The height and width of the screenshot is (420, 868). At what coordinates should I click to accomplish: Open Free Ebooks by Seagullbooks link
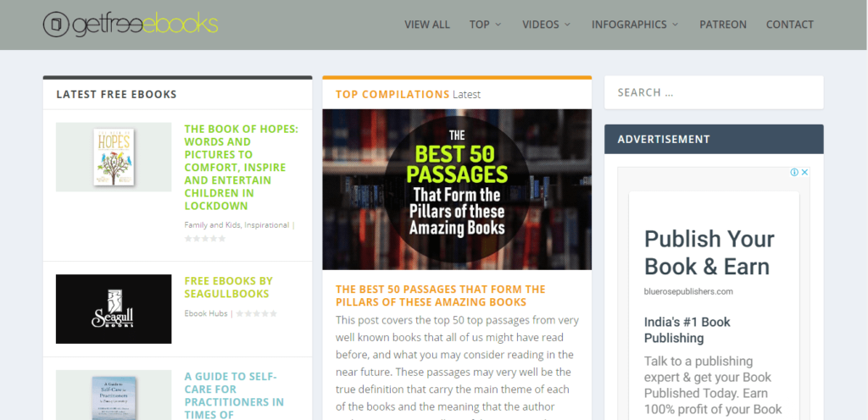[x=229, y=287]
